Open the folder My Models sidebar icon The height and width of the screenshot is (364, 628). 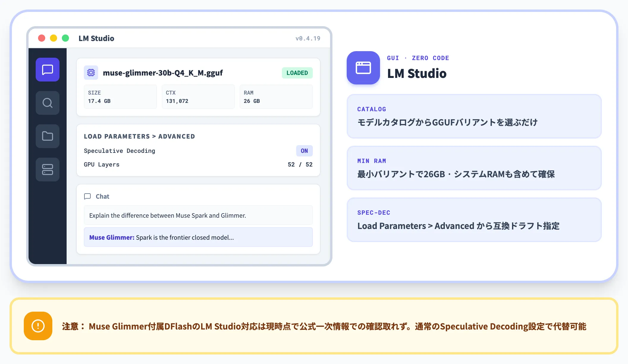48,136
